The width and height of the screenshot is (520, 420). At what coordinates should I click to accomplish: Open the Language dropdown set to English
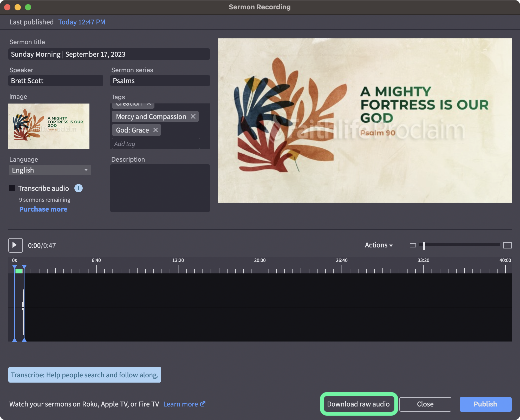(x=50, y=170)
